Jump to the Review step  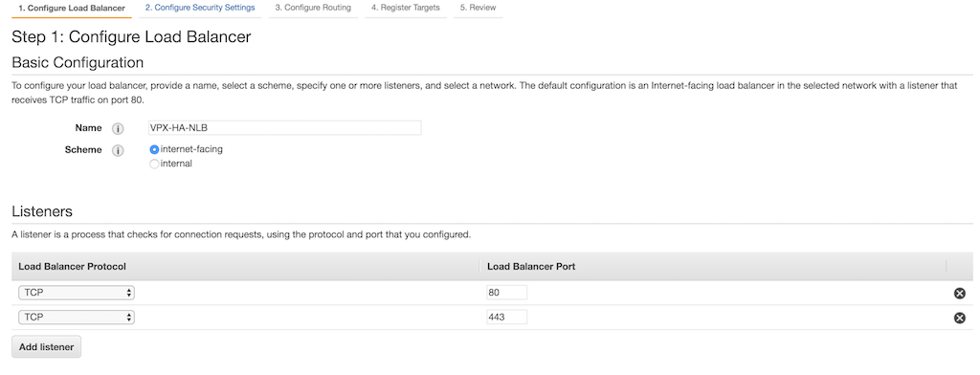[x=479, y=8]
